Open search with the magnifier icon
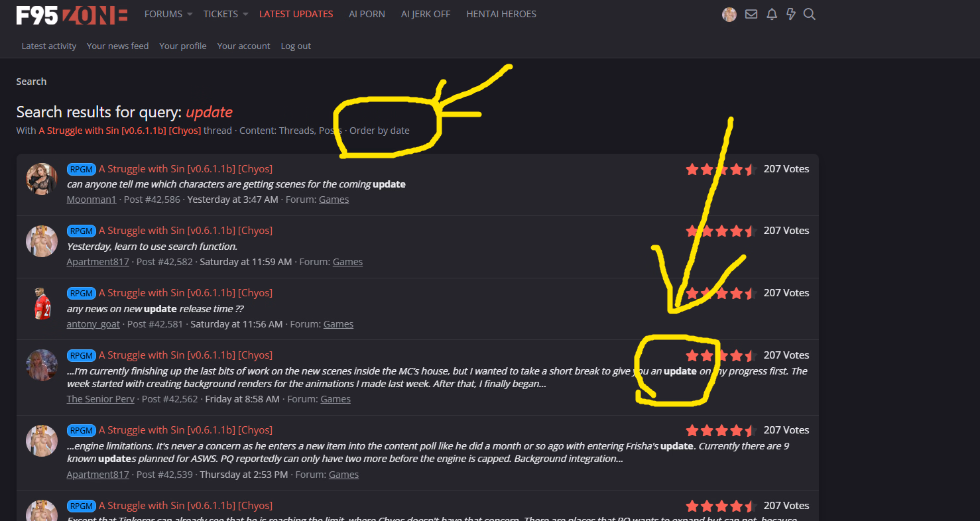Image resolution: width=980 pixels, height=521 pixels. pyautogui.click(x=809, y=14)
